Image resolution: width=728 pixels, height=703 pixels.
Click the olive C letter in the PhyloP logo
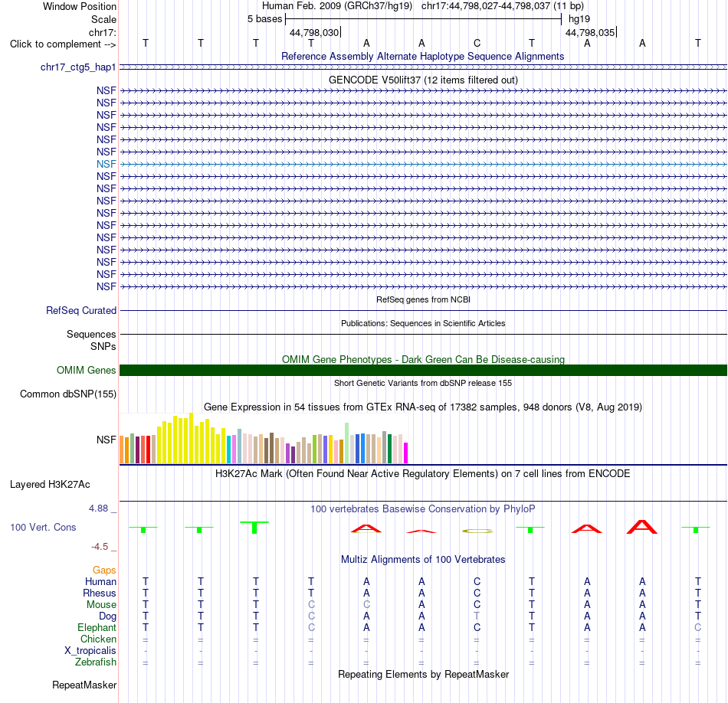tap(477, 531)
